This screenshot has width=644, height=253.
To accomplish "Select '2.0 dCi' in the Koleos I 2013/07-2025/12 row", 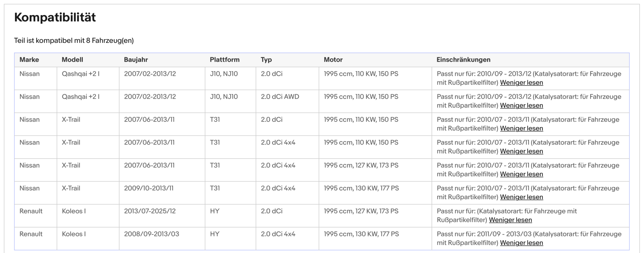I will [x=272, y=211].
